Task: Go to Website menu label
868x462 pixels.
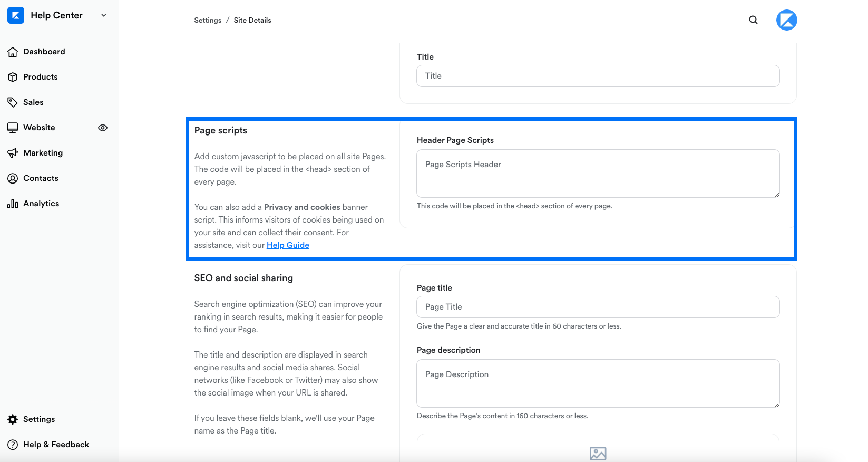Action: pyautogui.click(x=39, y=128)
